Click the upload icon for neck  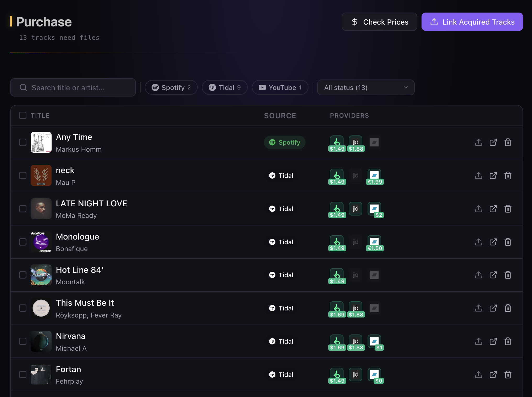tap(478, 175)
